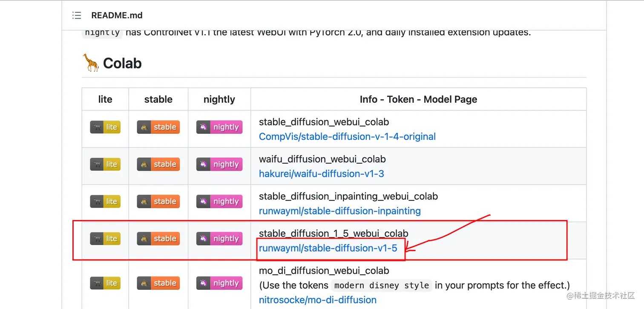The width and height of the screenshot is (644, 309).
Task: Click the runwayml/stable-diffusion-v1-5 link
Action: (328, 248)
